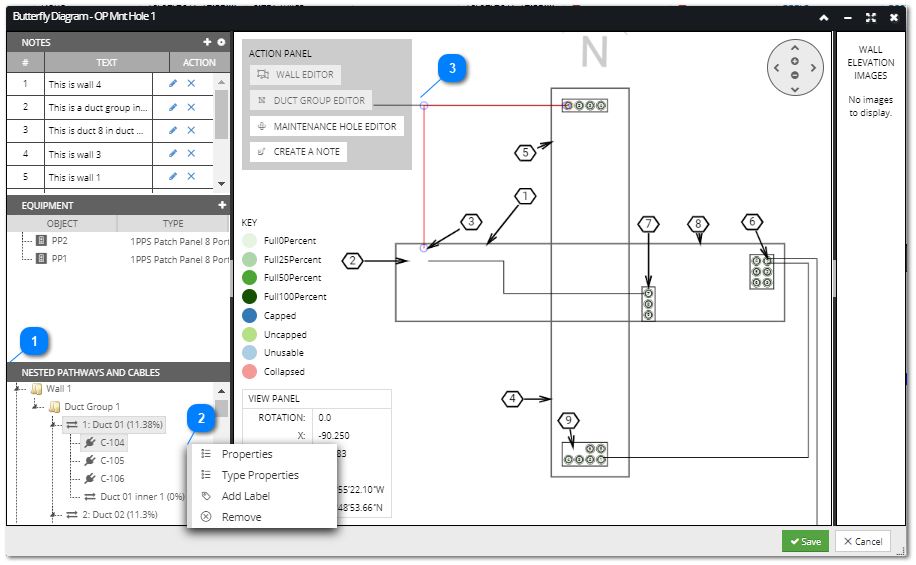Choose Add Label in context menu

click(x=246, y=496)
